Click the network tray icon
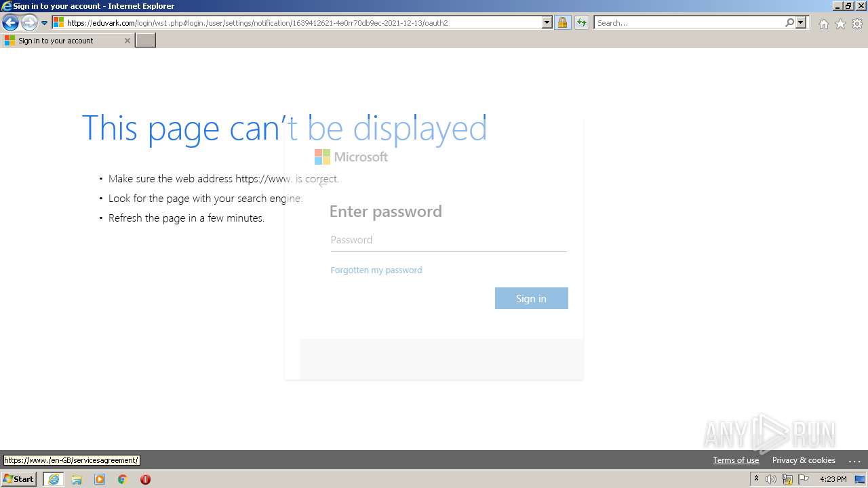 click(x=787, y=479)
